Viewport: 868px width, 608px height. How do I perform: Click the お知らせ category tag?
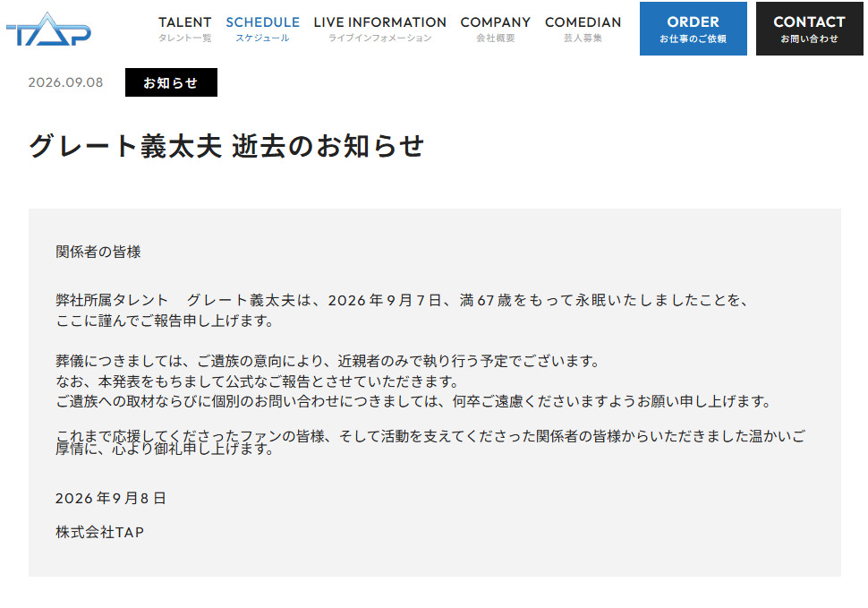pyautogui.click(x=171, y=82)
